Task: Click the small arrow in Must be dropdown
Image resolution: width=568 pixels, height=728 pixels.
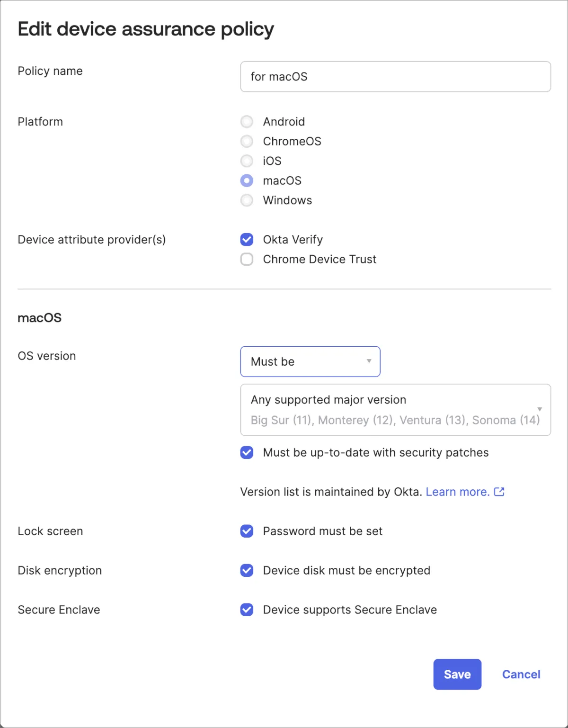Action: [369, 361]
